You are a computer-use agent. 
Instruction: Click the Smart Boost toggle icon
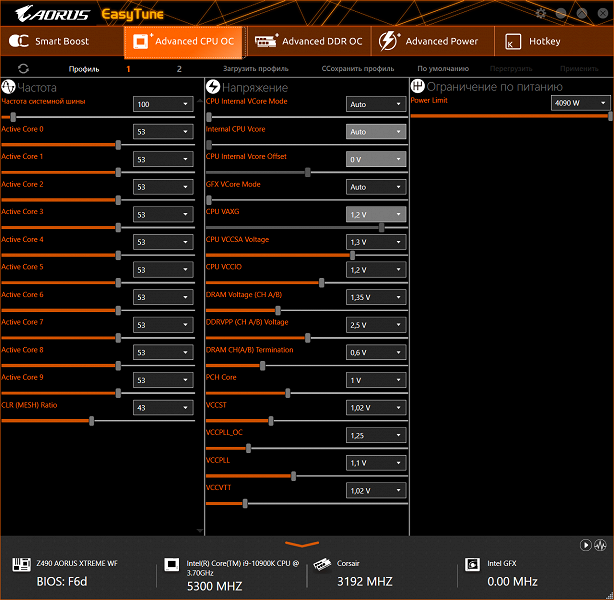[19, 41]
